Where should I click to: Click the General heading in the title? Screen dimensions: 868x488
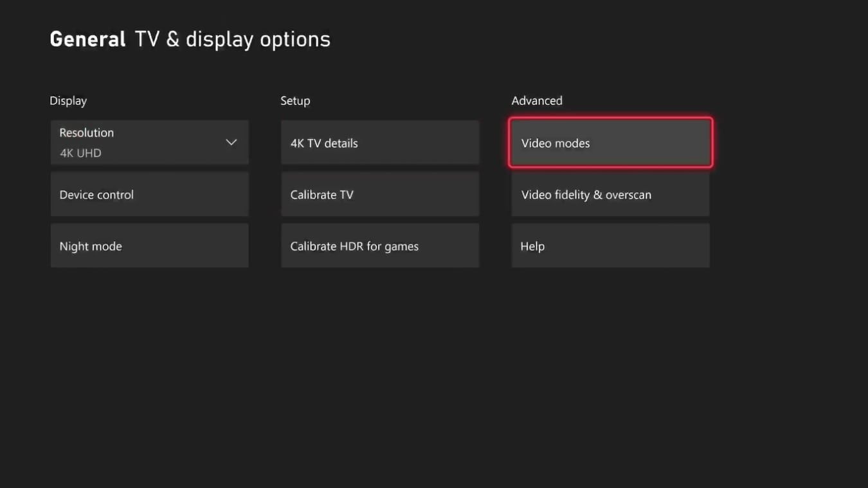pos(87,39)
